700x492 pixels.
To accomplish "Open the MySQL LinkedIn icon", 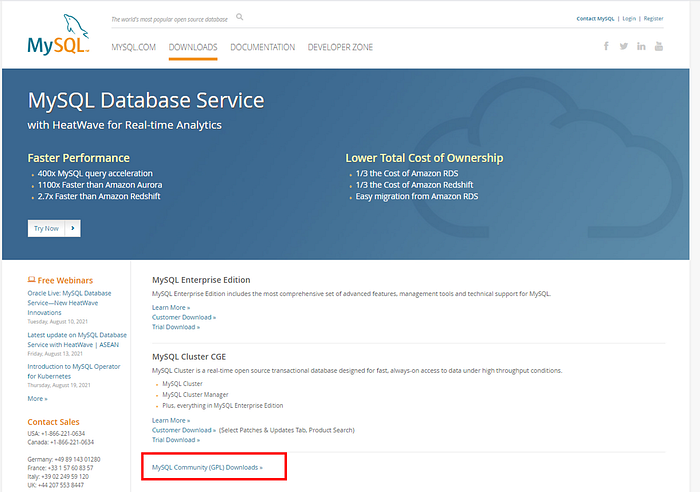I will click(641, 46).
